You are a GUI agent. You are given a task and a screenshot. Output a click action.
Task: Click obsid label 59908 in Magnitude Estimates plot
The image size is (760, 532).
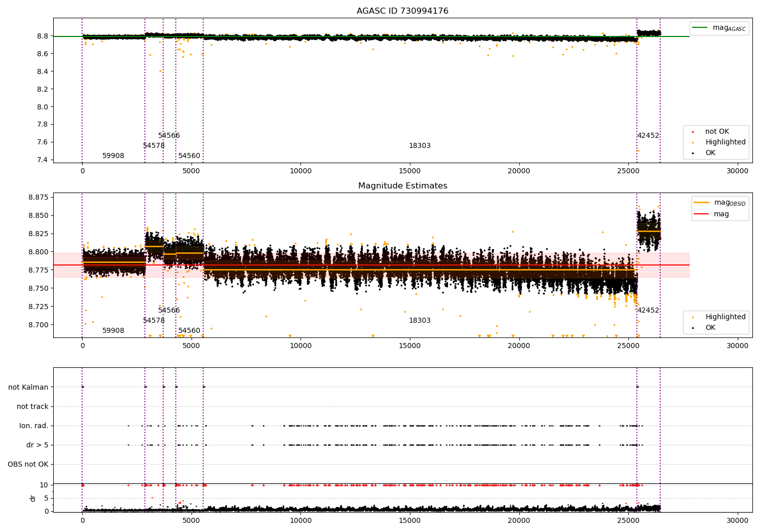(113, 331)
